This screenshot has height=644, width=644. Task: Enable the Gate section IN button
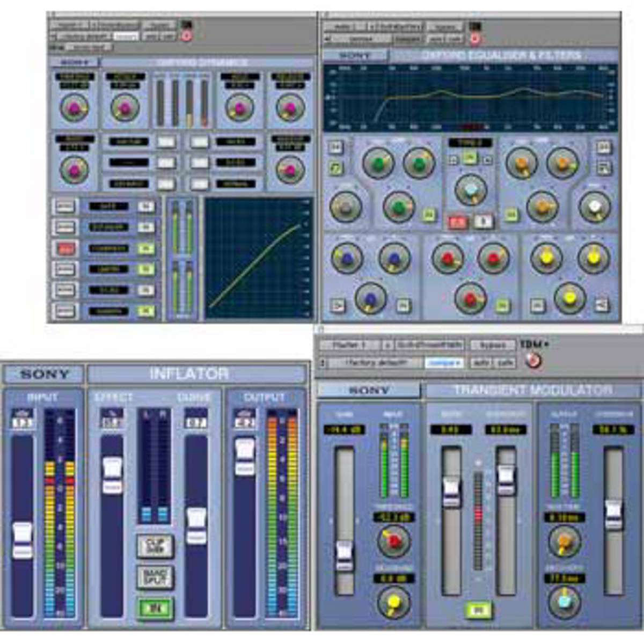145,207
